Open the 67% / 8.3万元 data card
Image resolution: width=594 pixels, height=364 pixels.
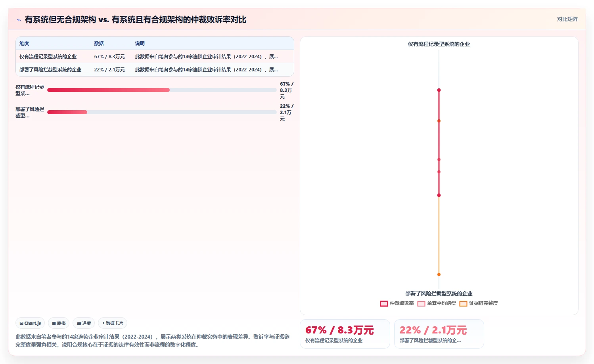(345, 334)
